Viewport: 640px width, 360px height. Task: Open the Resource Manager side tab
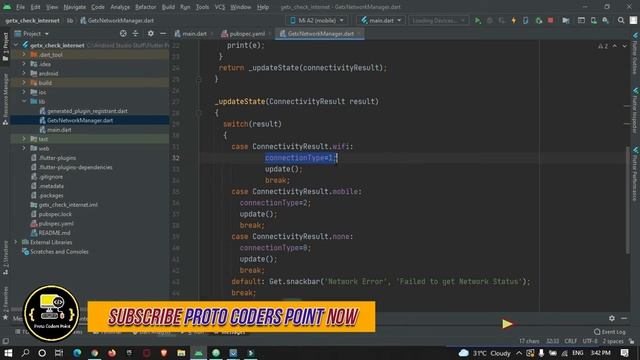click(5, 99)
